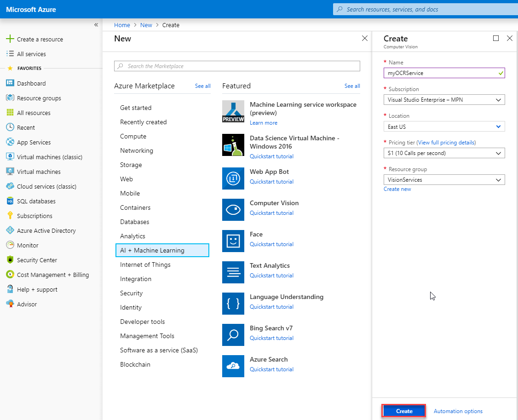Collapse the left sidebar with the chevron
518x420 pixels.
(96, 25)
